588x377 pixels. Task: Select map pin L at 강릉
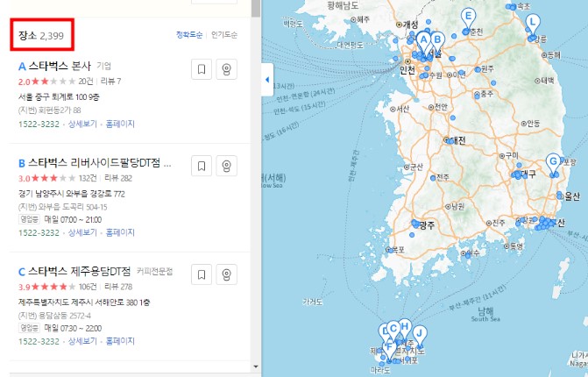[533, 24]
